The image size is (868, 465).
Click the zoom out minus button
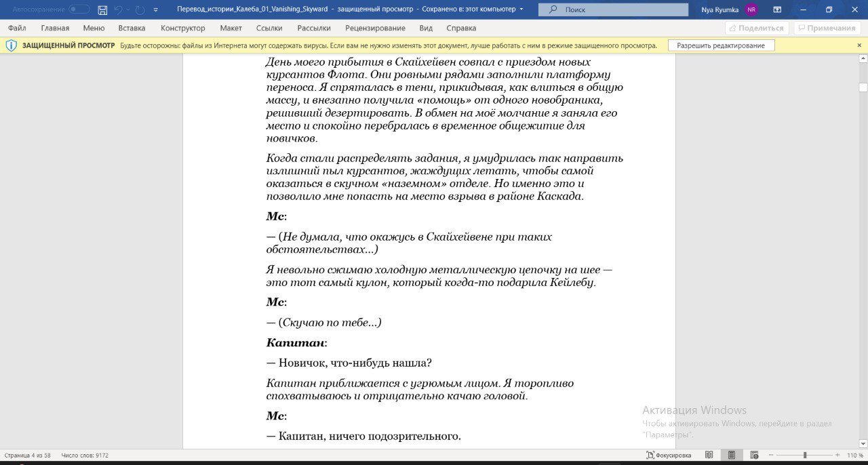[770, 456]
